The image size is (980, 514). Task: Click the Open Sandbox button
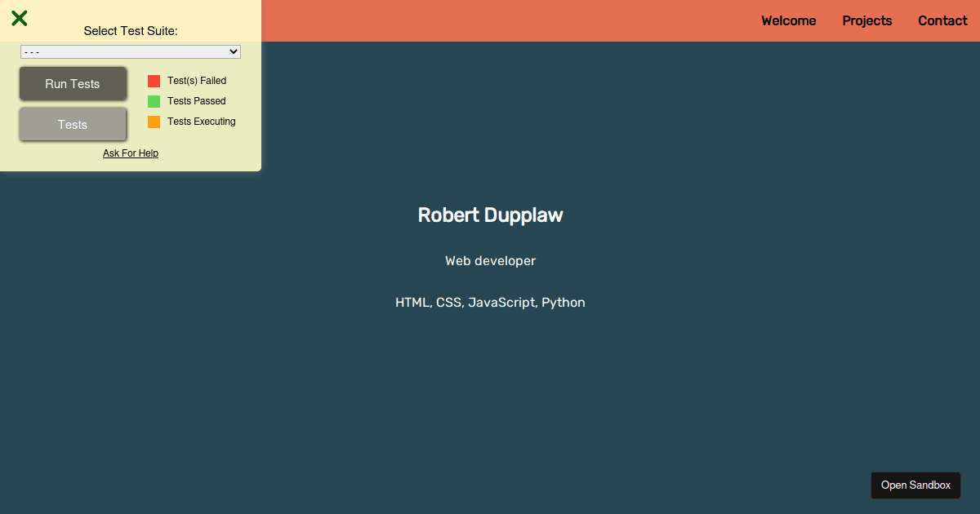coord(915,485)
